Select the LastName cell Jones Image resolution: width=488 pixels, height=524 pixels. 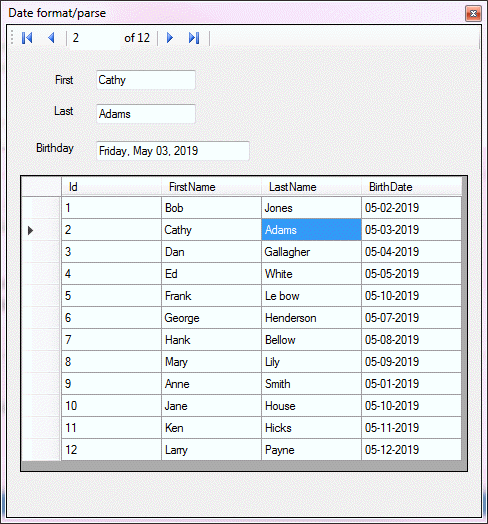[311, 208]
